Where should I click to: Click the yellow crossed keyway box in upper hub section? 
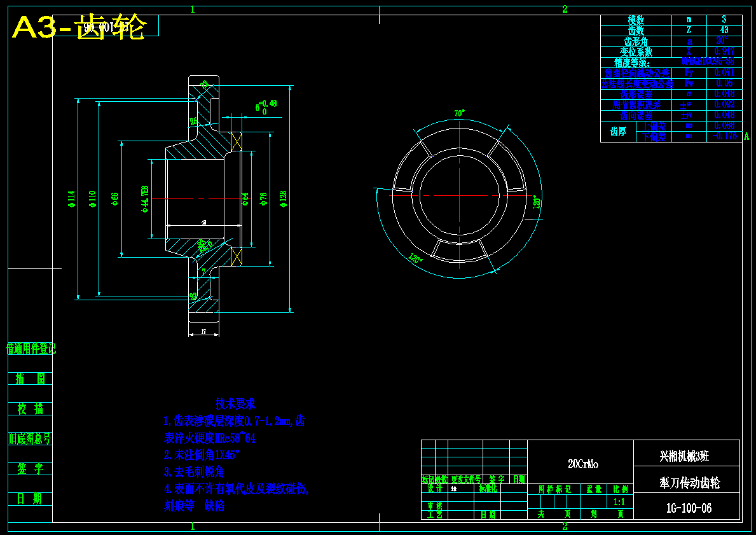click(237, 142)
